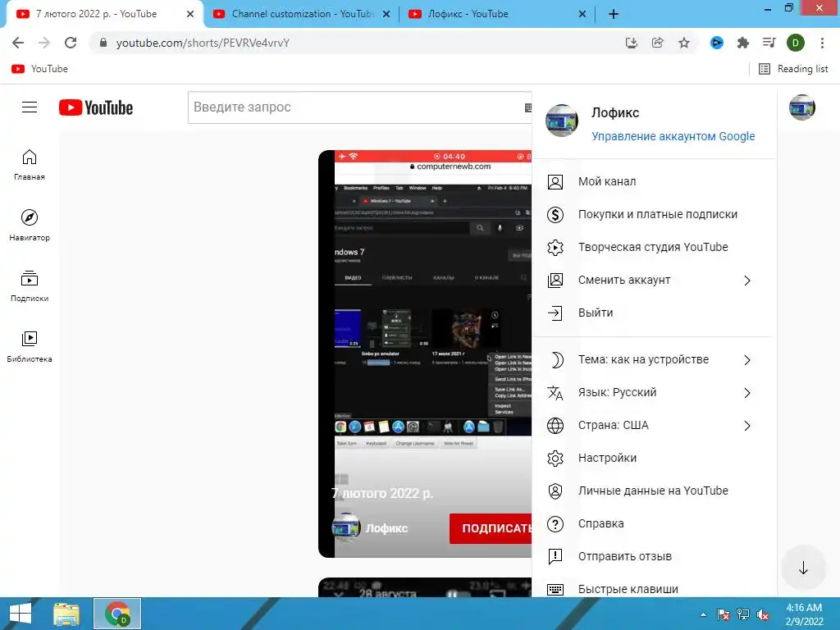Go to the next short with down arrow
The height and width of the screenshot is (630, 840).
803,568
